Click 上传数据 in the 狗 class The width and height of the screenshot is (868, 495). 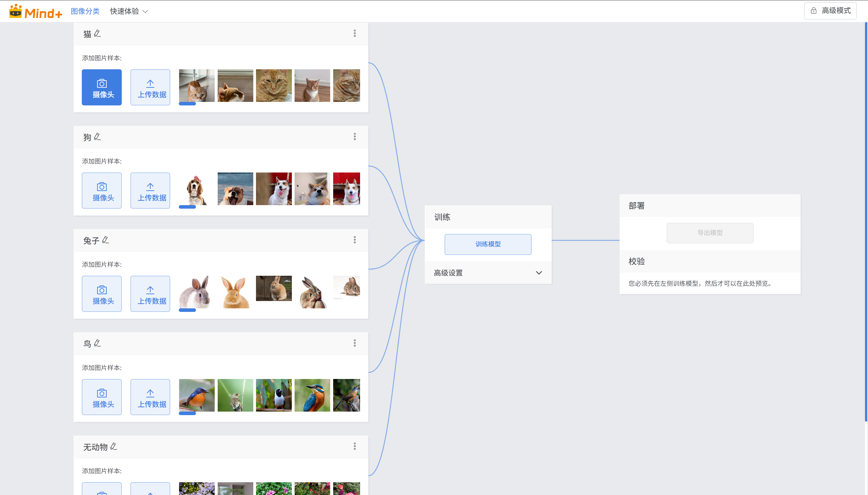(150, 190)
